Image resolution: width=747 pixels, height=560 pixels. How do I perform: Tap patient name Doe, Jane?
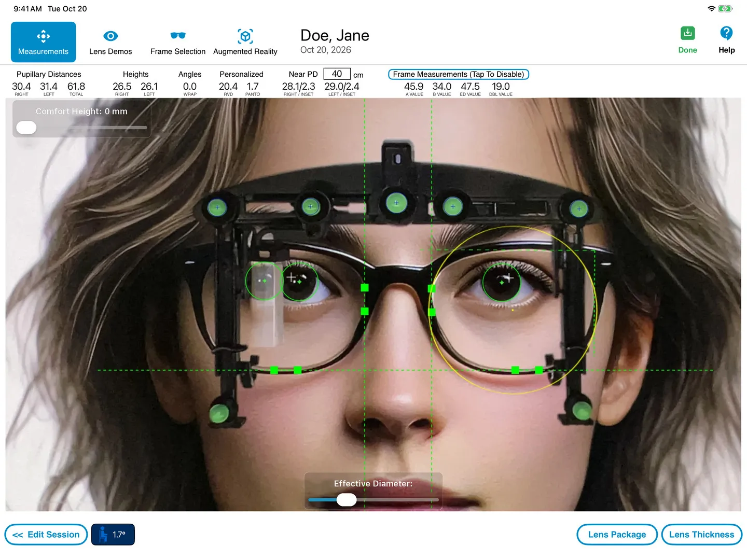(x=335, y=35)
